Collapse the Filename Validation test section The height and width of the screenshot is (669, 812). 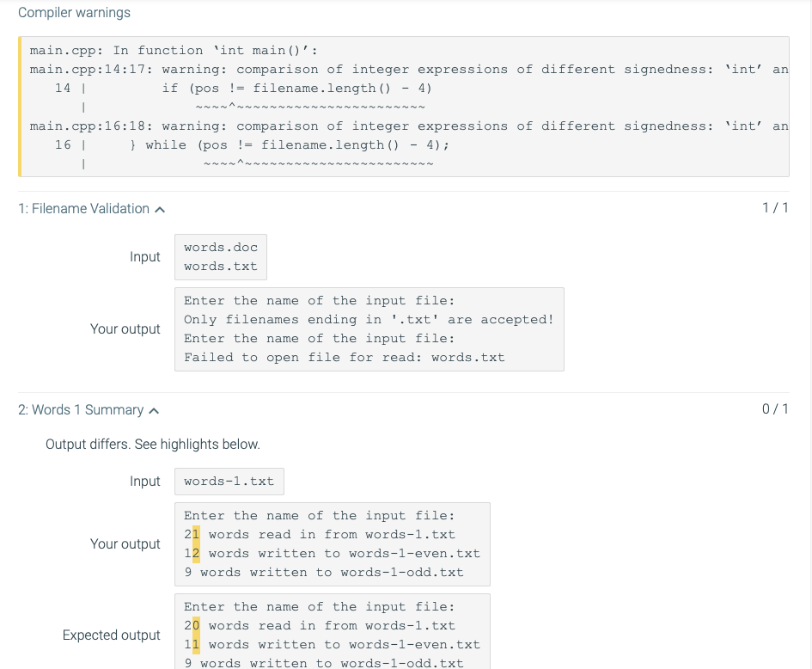[162, 208]
